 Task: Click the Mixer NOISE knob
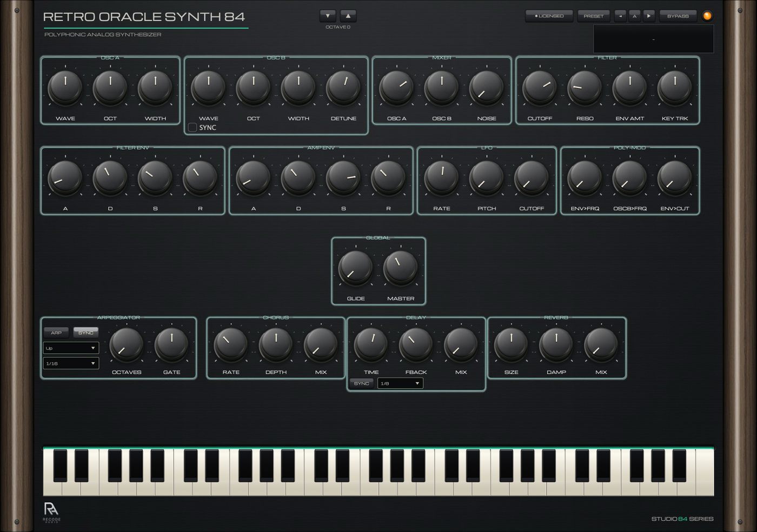pos(487,88)
